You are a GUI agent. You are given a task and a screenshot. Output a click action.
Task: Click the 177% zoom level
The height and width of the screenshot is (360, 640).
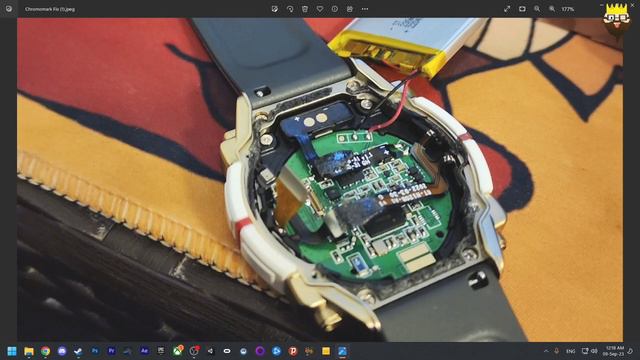pos(568,9)
